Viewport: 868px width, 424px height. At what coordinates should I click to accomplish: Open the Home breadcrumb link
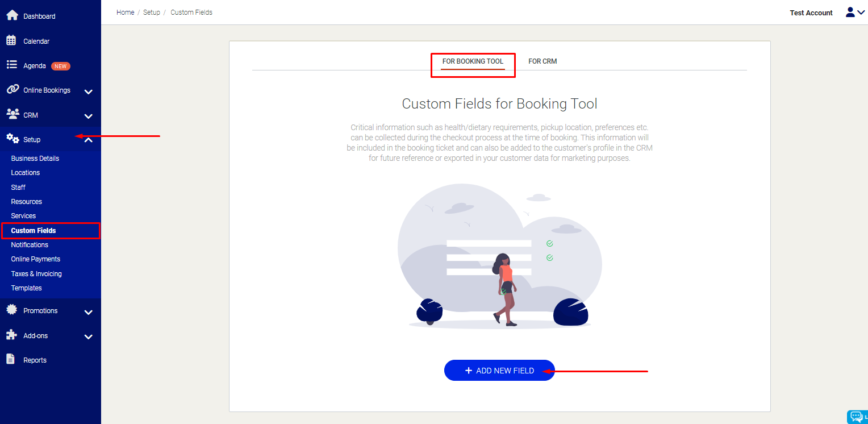click(x=125, y=12)
